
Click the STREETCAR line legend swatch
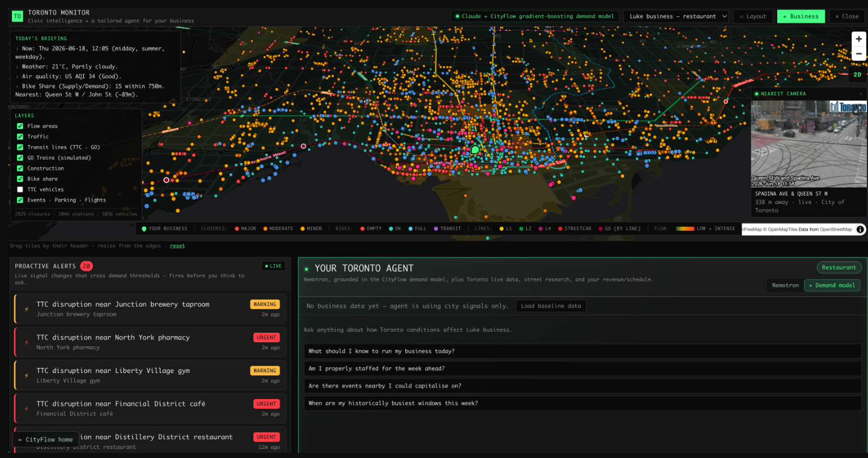(x=560, y=228)
